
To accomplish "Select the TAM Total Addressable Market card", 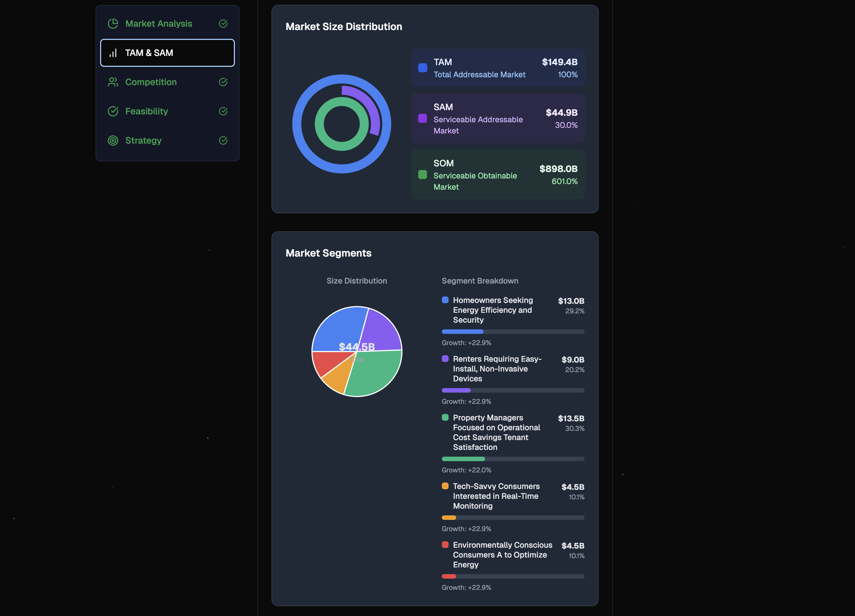I will (x=497, y=68).
